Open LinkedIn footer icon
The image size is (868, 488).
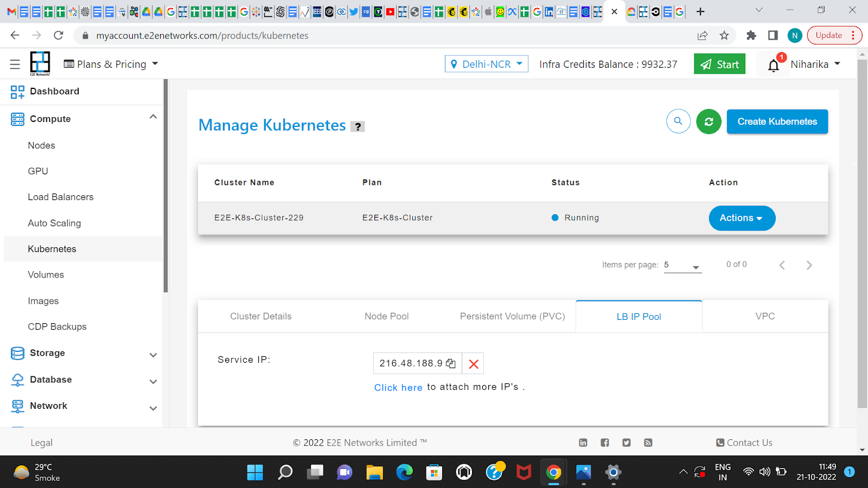[x=583, y=442]
